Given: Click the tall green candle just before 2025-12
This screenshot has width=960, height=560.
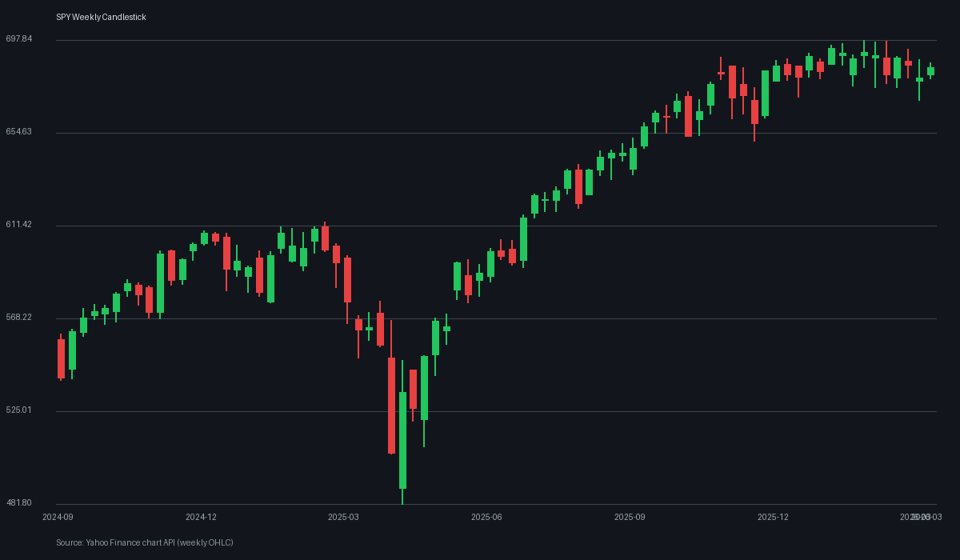Looking at the screenshot, I should coord(765,94).
